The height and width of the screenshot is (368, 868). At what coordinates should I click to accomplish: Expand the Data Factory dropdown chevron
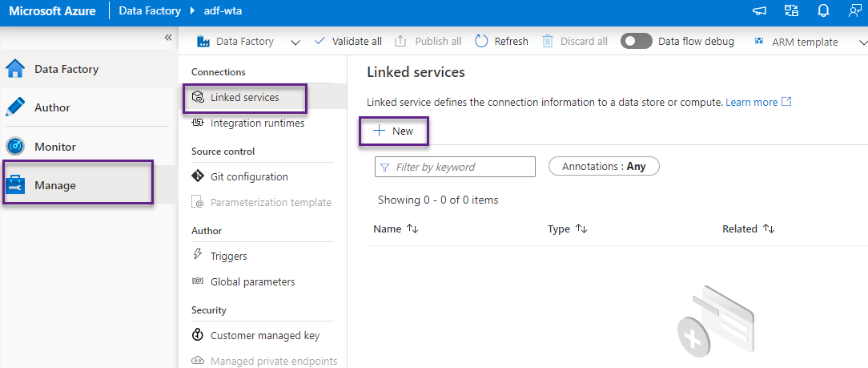[x=295, y=42]
